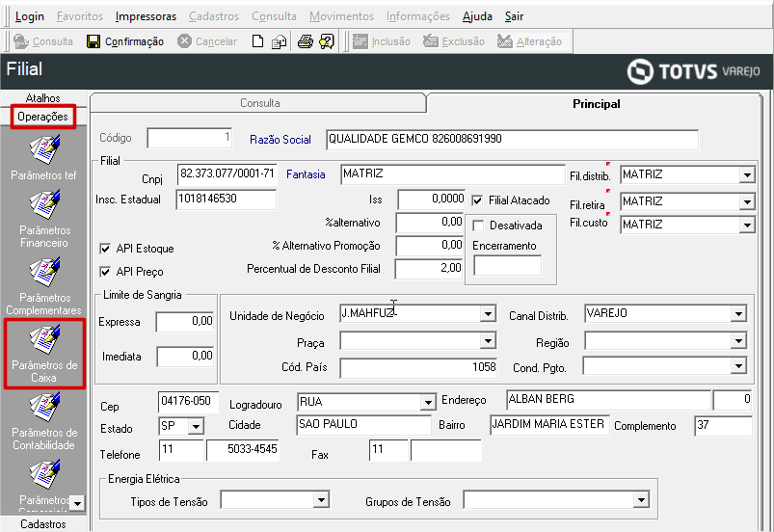Open the Parâmetros Complementares shortcut icon
Viewport: 774px width, 532px height.
pyautogui.click(x=44, y=272)
